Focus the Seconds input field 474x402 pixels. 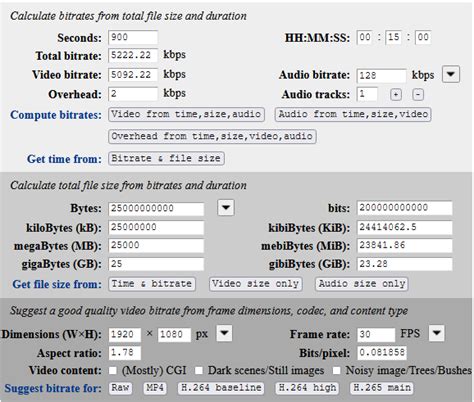(x=133, y=37)
